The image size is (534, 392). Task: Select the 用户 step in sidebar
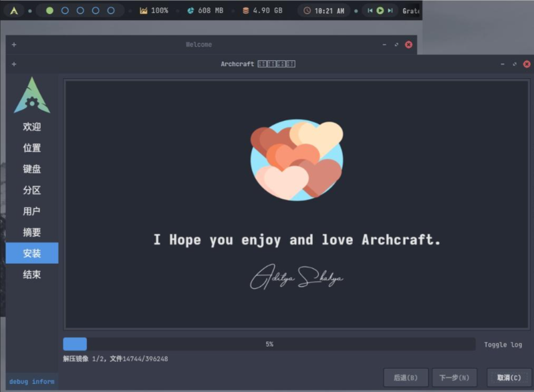[32, 211]
